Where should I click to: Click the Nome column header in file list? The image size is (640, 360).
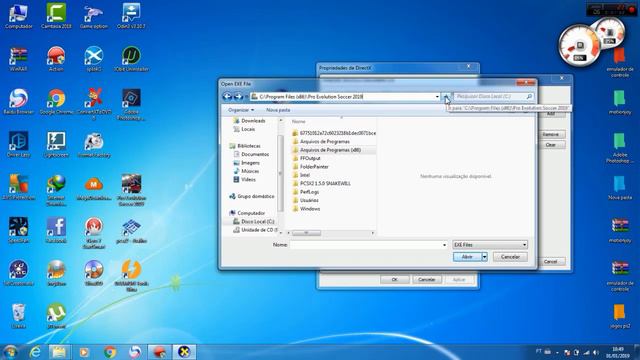299,122
